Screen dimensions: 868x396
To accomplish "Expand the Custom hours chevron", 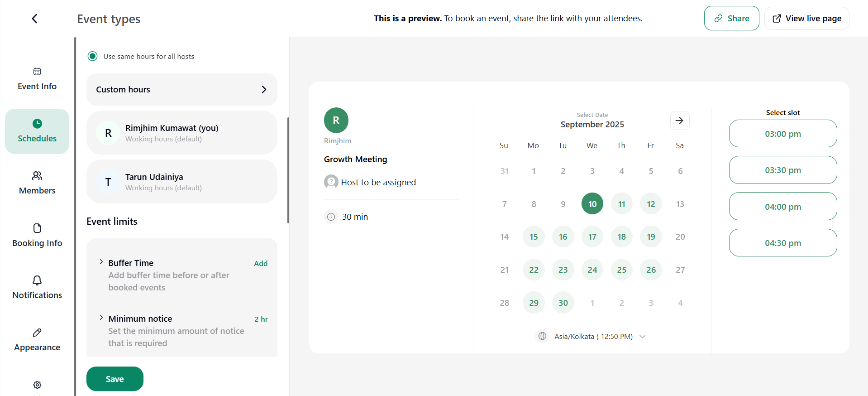I will click(264, 90).
